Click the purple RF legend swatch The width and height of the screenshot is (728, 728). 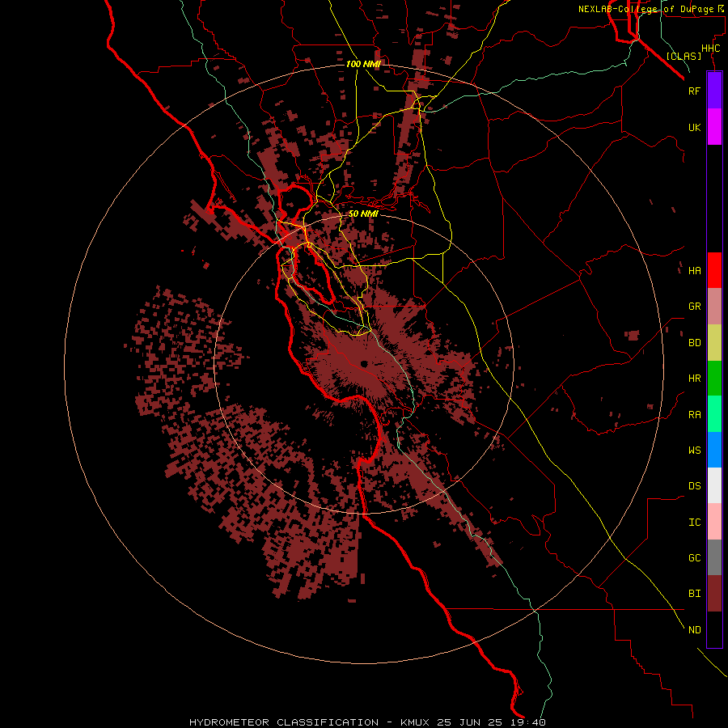tap(714, 91)
